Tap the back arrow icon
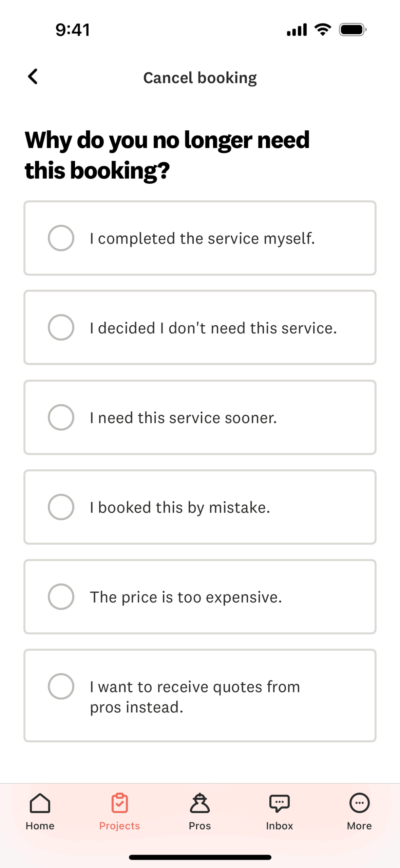Viewport: 400px width, 868px height. 33,76
